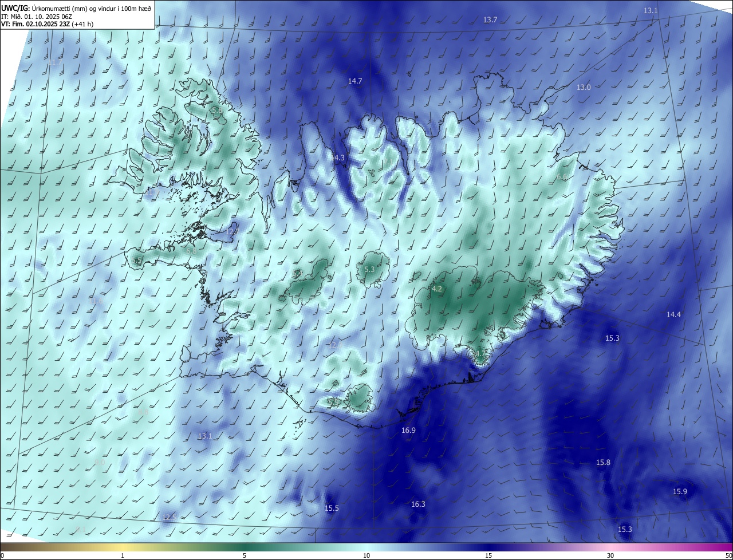Screen dimensions: 733x560
Task: Click the 4.2 value label on the map
Action: pos(437,289)
